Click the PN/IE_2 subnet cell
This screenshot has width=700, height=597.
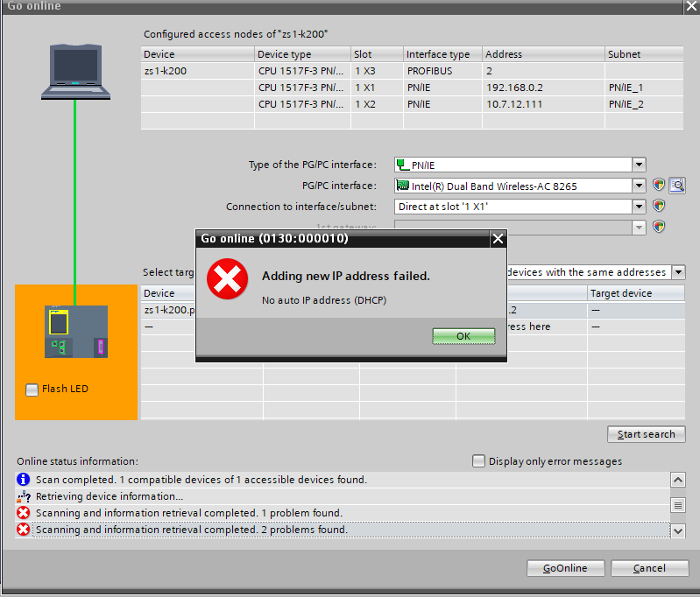click(x=644, y=104)
